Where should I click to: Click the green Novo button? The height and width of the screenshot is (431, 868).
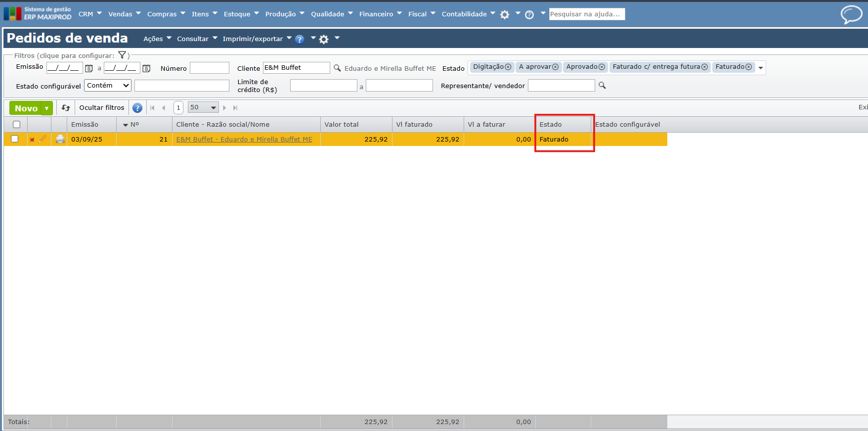pos(26,108)
